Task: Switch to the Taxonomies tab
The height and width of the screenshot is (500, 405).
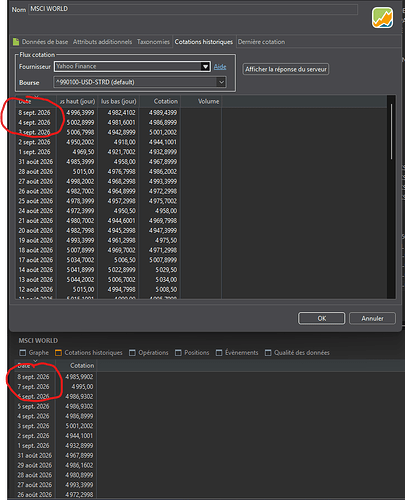Action: (153, 42)
